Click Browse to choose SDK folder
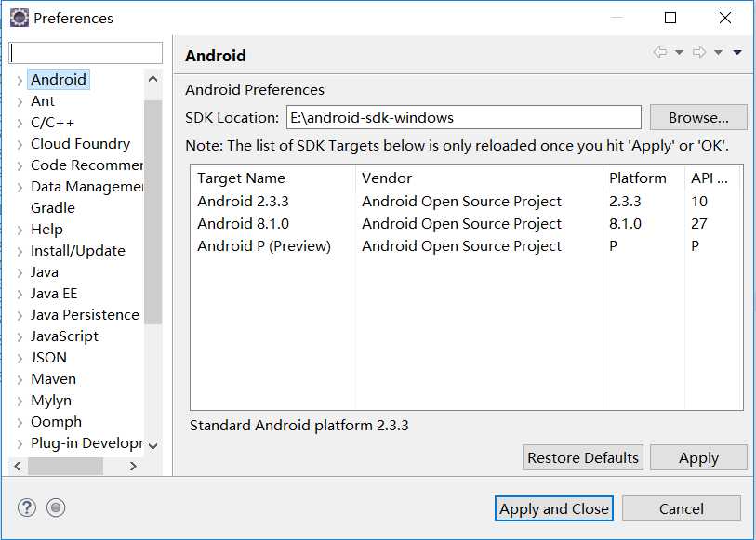Viewport: 756px width, 540px height. (x=698, y=117)
